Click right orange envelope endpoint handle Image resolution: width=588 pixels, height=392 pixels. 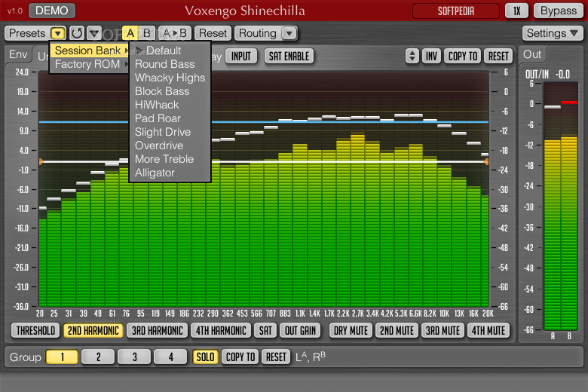[x=486, y=161]
